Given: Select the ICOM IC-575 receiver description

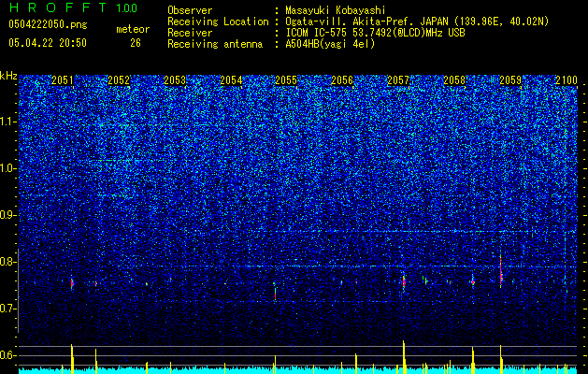Looking at the screenshot, I should [x=376, y=33].
